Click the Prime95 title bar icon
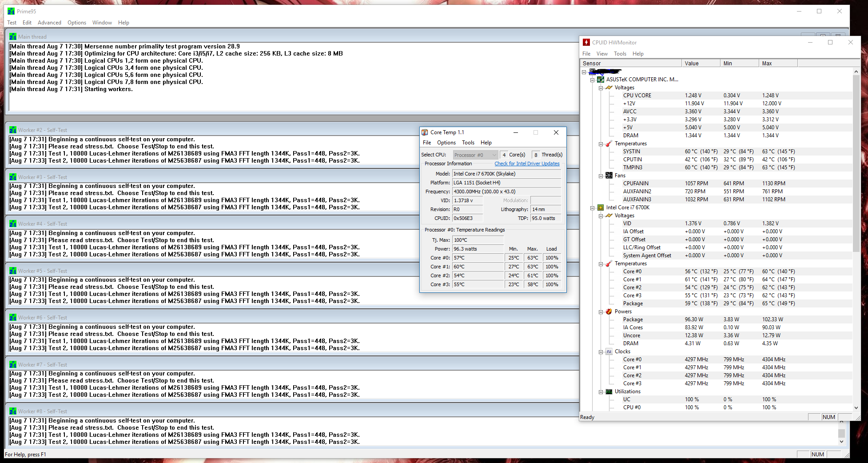Image resolution: width=868 pixels, height=463 pixels. tap(11, 11)
